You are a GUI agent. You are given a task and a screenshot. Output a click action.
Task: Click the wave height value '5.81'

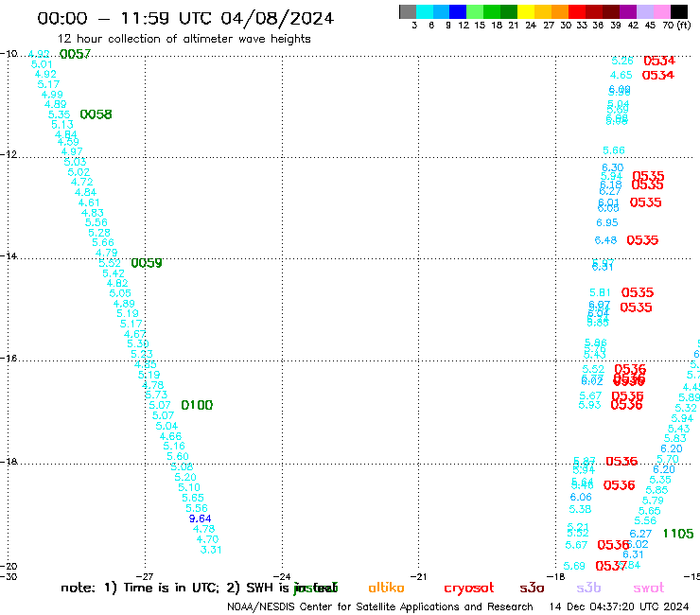[x=600, y=292]
